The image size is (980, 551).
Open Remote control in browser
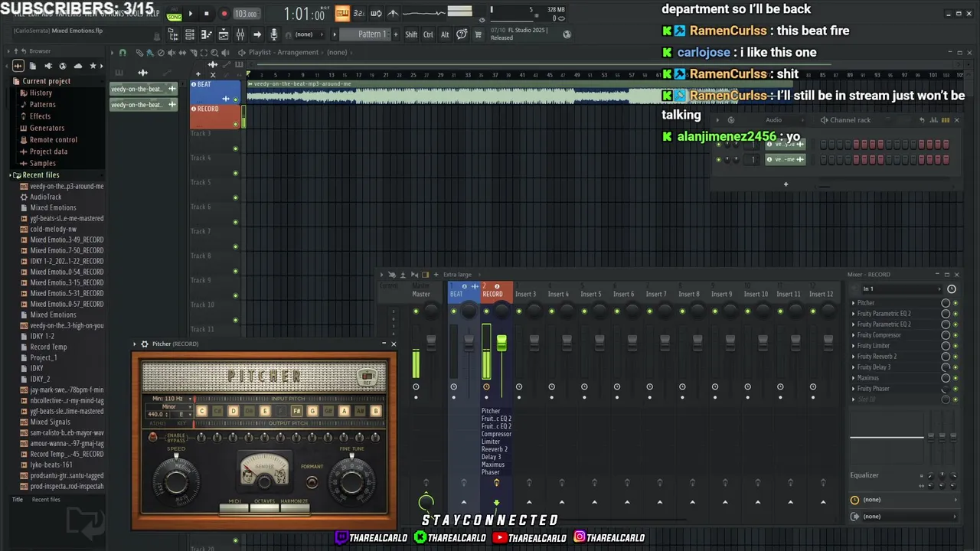pyautogui.click(x=53, y=140)
